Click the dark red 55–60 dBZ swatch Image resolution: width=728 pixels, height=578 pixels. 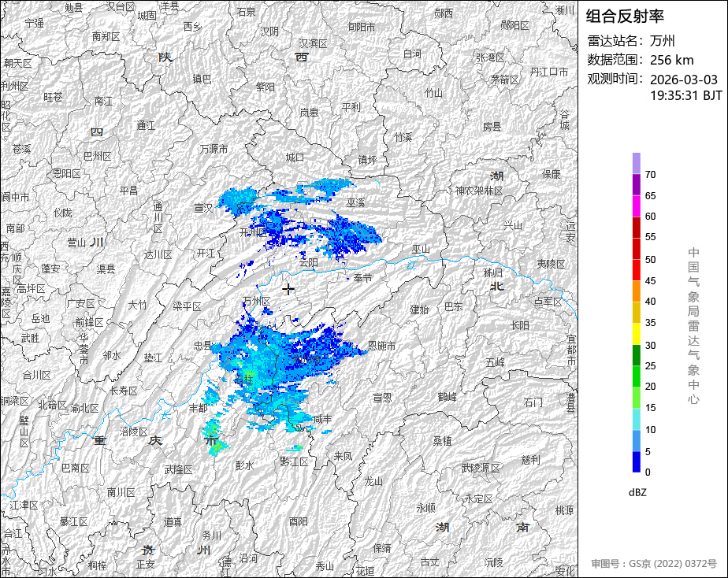click(636, 228)
